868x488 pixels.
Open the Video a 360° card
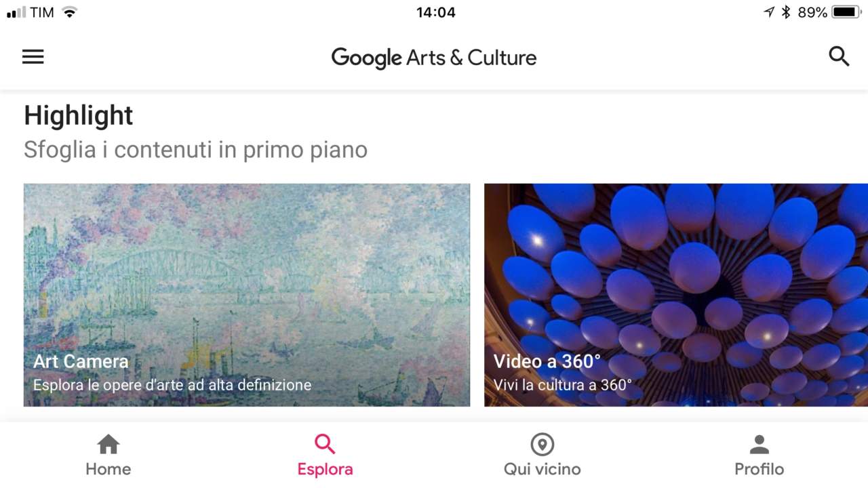(x=676, y=295)
